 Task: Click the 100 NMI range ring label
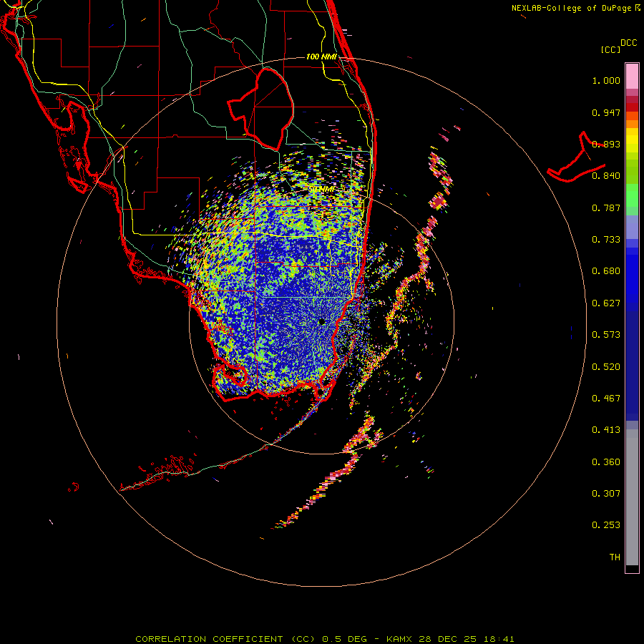pyautogui.click(x=321, y=57)
